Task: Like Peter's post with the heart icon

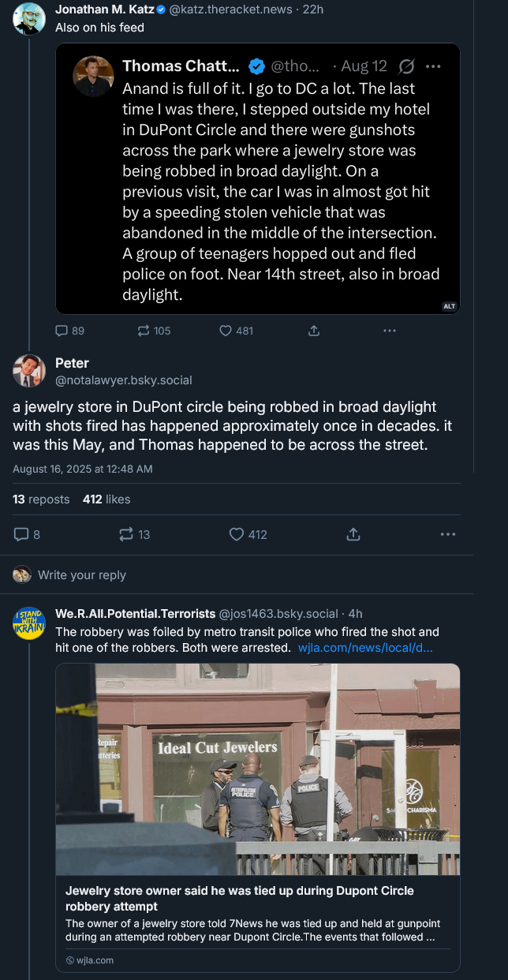Action: [237, 534]
